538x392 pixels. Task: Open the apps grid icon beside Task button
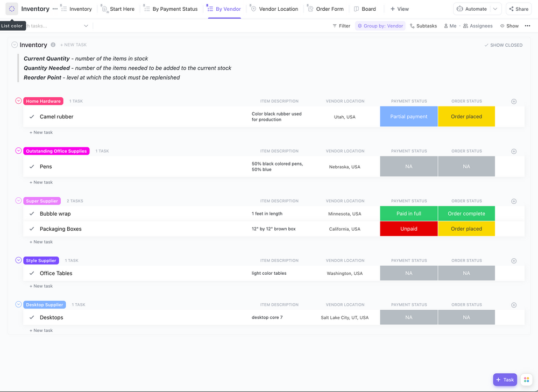click(526, 380)
